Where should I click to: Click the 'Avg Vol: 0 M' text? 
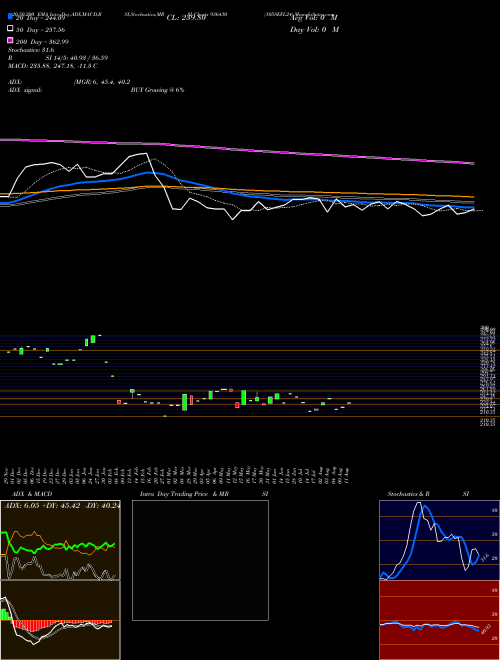[x=314, y=18]
